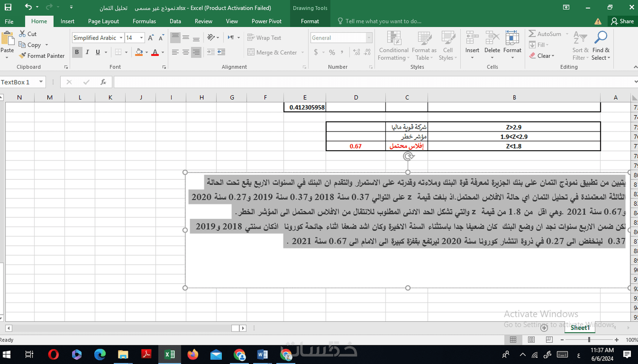Open the Number Format General dropdown
The width and height of the screenshot is (638, 364).
pos(369,38)
